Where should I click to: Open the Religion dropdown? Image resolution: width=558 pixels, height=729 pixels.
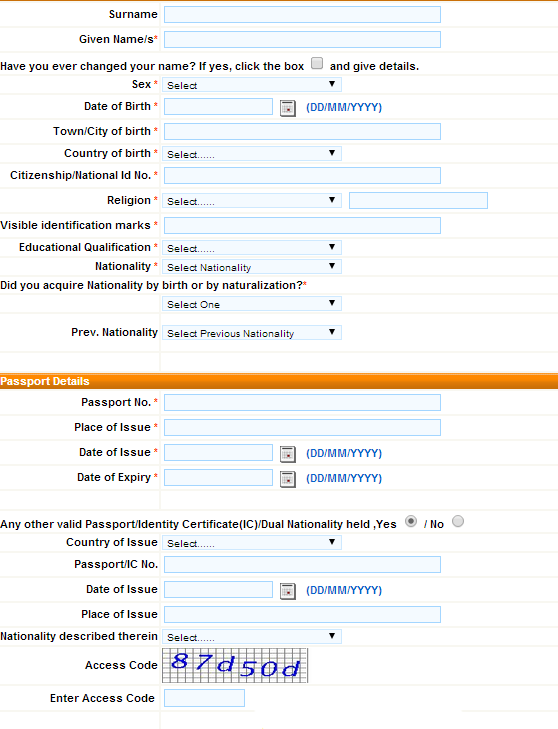(252, 200)
